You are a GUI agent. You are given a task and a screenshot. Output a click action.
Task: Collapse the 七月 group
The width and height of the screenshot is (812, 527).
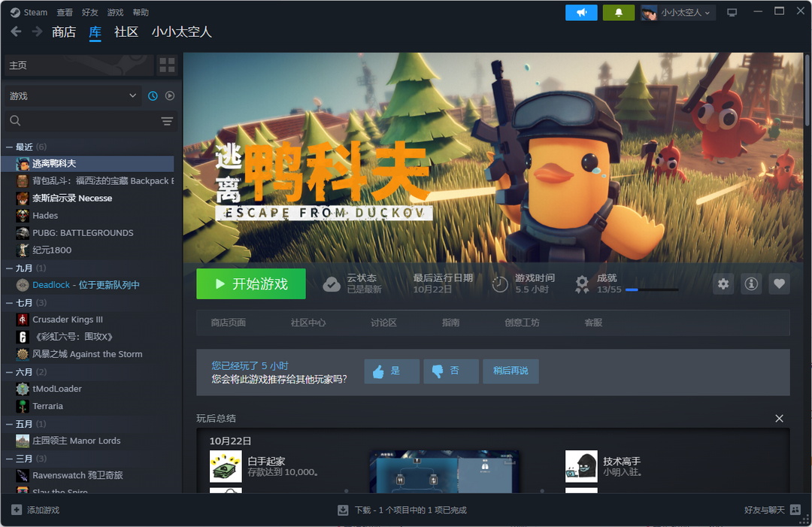pos(9,303)
